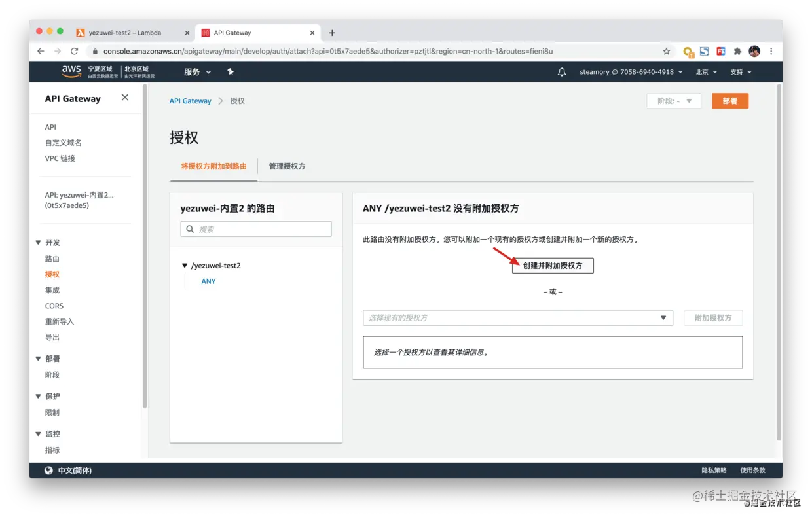Open 路由 in the sidebar
This screenshot has height=517, width=812.
tap(52, 259)
